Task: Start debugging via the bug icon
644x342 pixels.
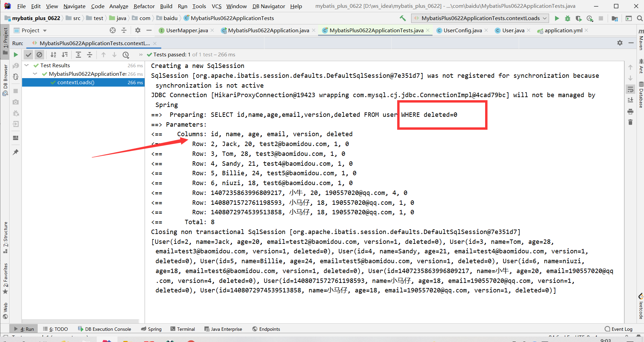Action: (x=568, y=18)
